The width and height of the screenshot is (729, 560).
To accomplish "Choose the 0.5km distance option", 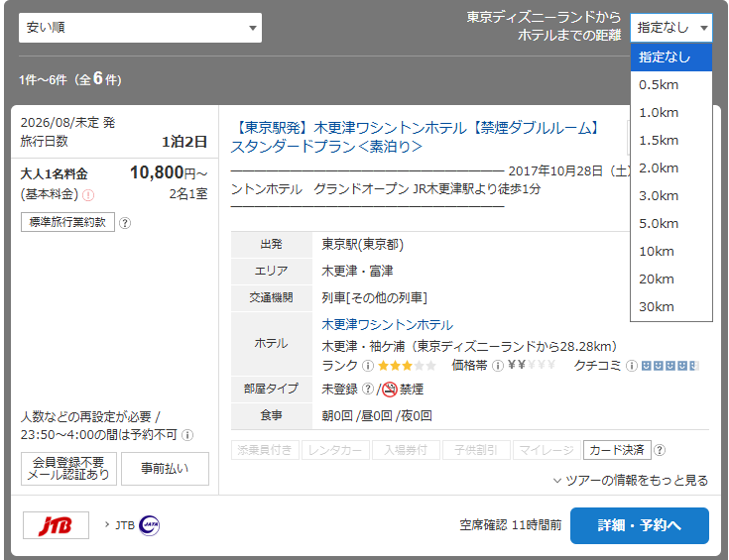I will click(670, 85).
